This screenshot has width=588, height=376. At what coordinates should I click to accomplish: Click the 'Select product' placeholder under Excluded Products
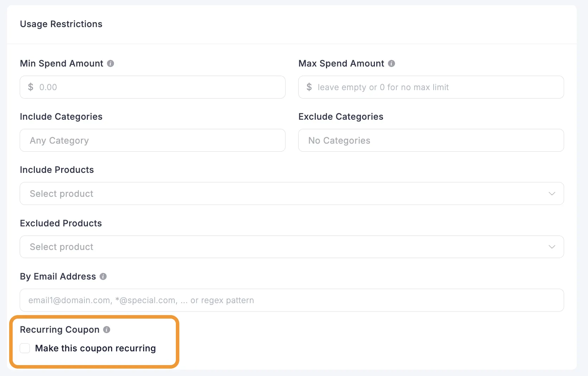62,247
